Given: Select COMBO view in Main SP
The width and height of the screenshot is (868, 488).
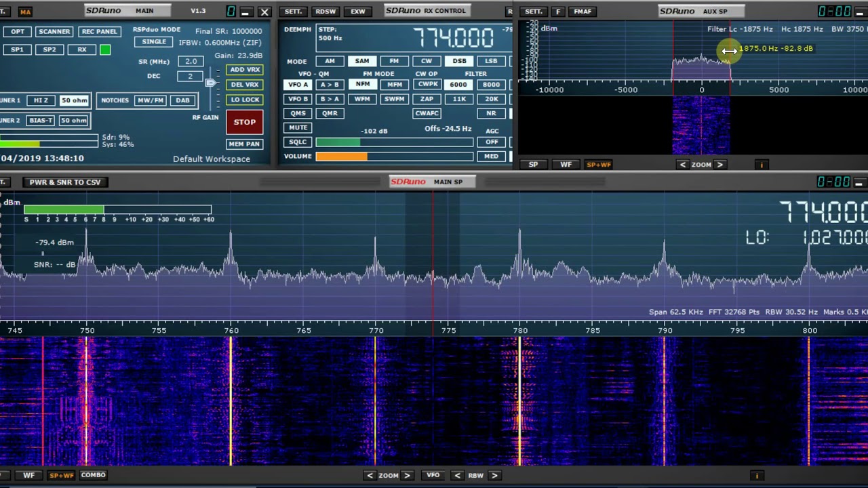Looking at the screenshot, I should 93,475.
